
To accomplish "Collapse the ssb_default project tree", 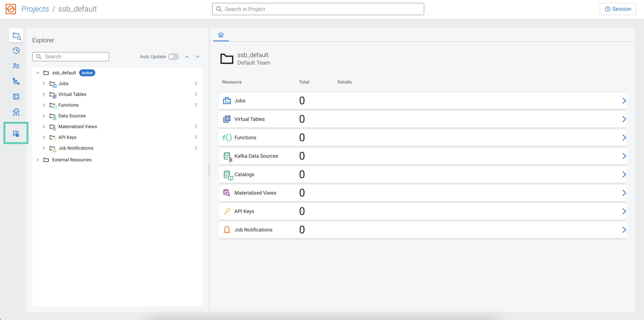I will pyautogui.click(x=38, y=73).
